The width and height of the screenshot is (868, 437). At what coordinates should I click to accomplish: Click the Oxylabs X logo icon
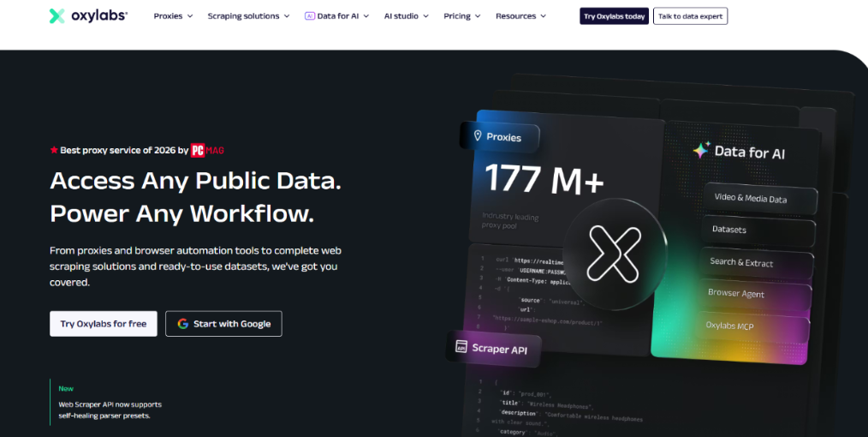[x=56, y=15]
